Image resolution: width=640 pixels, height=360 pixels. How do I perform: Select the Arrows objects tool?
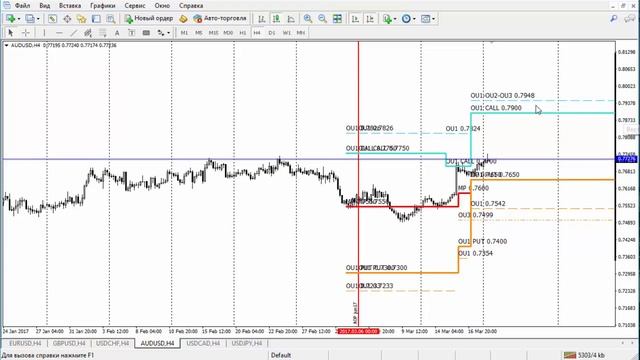[160, 33]
